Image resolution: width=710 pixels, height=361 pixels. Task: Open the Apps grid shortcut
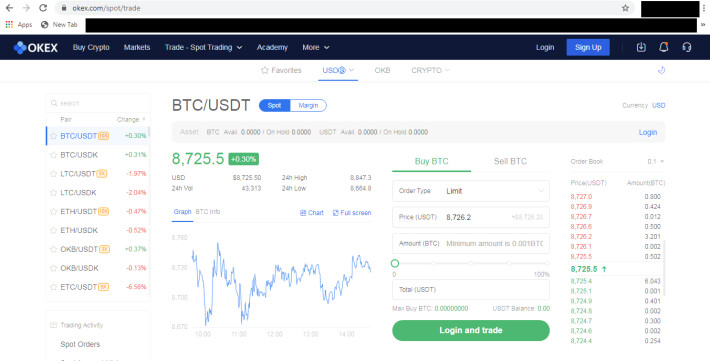coord(19,25)
